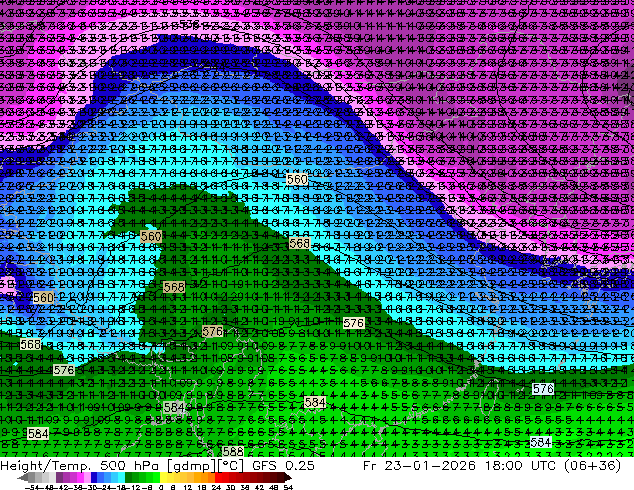Screen dimensions: 634x490
Task: Select the yellow legend swatch at 0
Action: pyautogui.click(x=163, y=478)
